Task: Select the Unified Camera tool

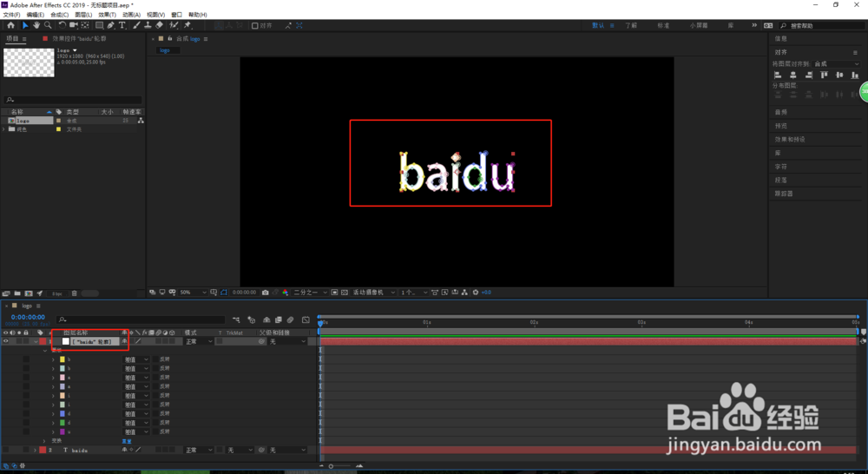Action: point(73,25)
